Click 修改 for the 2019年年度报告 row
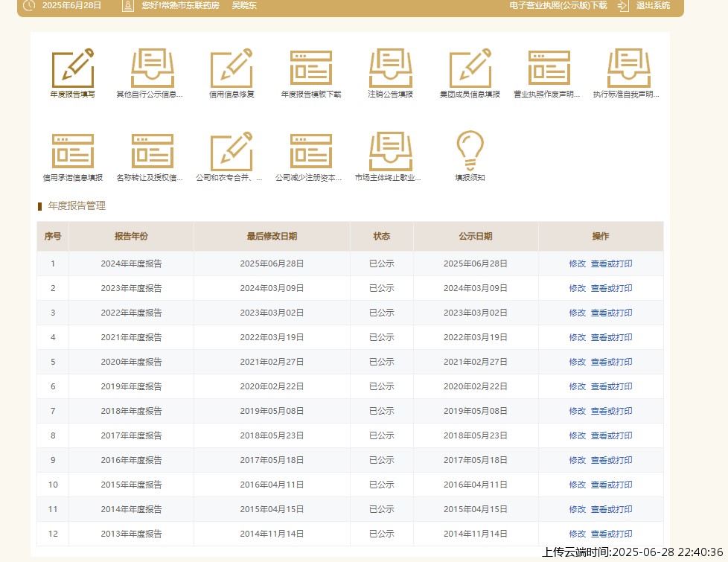Screen dimensions: 728x562 click(x=578, y=386)
